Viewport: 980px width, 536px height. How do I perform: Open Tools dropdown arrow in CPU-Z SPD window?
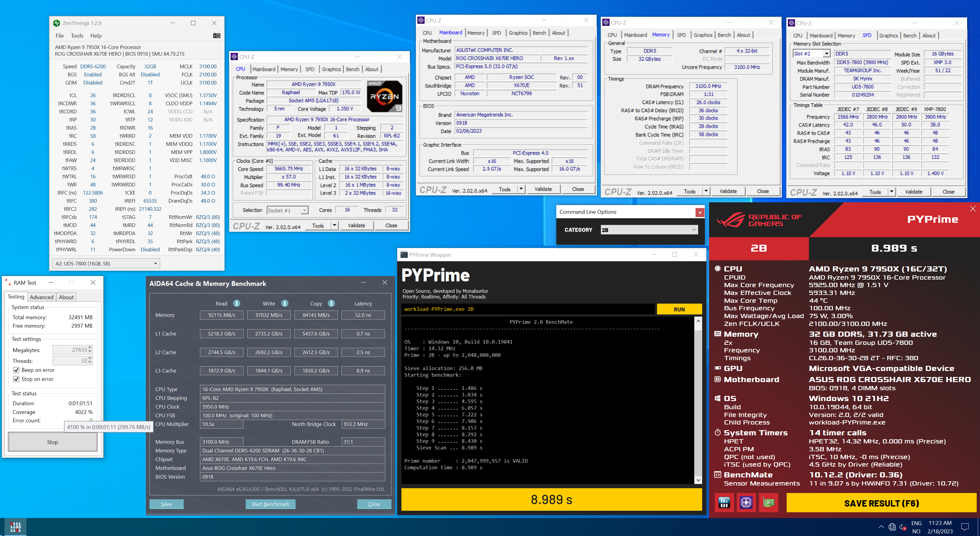tap(891, 192)
